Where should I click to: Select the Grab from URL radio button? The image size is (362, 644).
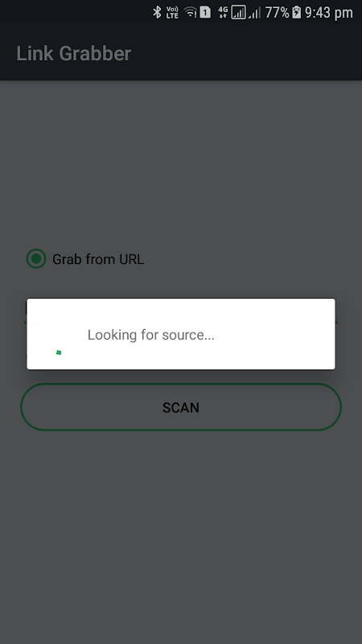(36, 258)
